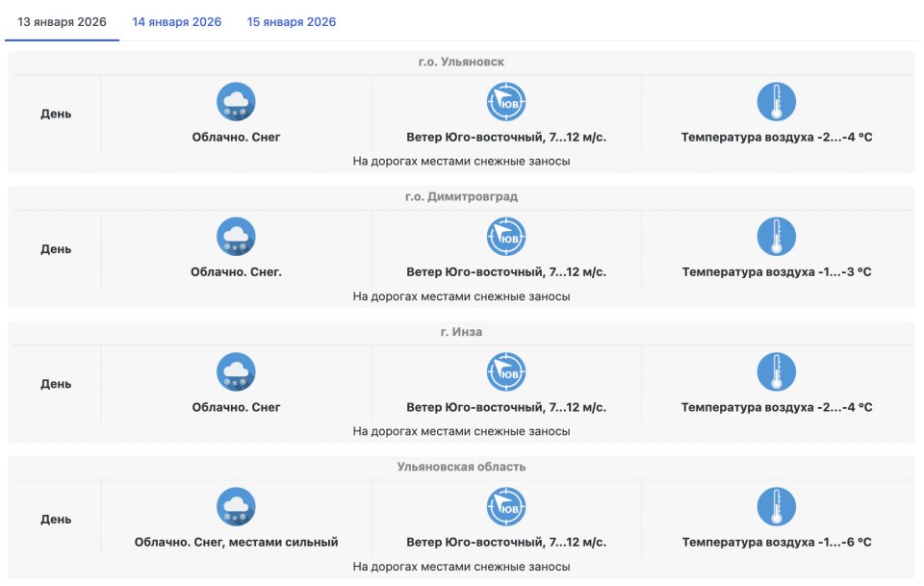Click the wind compass icon for Ульяновск
The height and width of the screenshot is (586, 924).
click(506, 102)
